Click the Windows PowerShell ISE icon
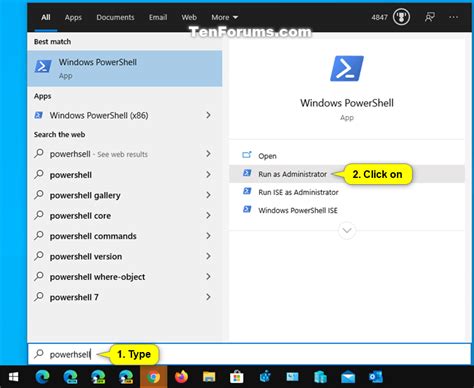Image resolution: width=474 pixels, height=388 pixels. point(247,210)
